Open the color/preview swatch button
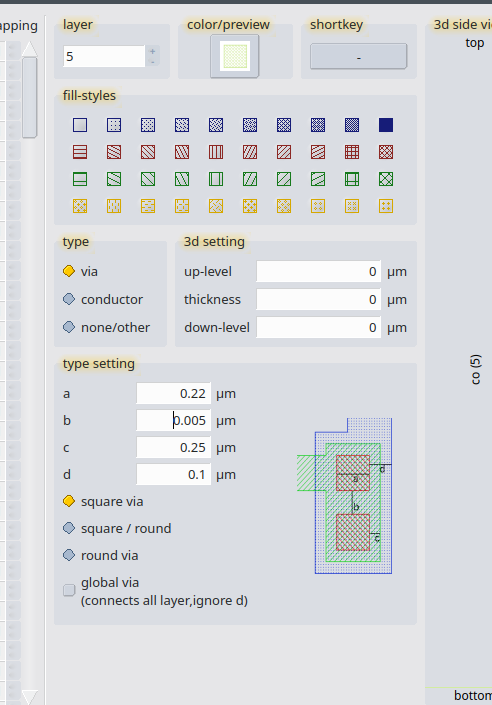Viewport: 492px width, 705px height. (x=235, y=56)
